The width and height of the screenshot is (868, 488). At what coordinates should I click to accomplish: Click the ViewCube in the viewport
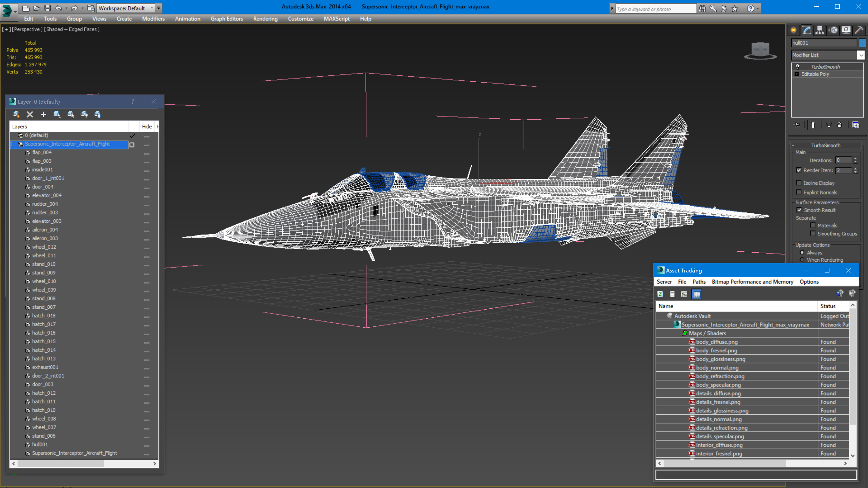pyautogui.click(x=760, y=51)
